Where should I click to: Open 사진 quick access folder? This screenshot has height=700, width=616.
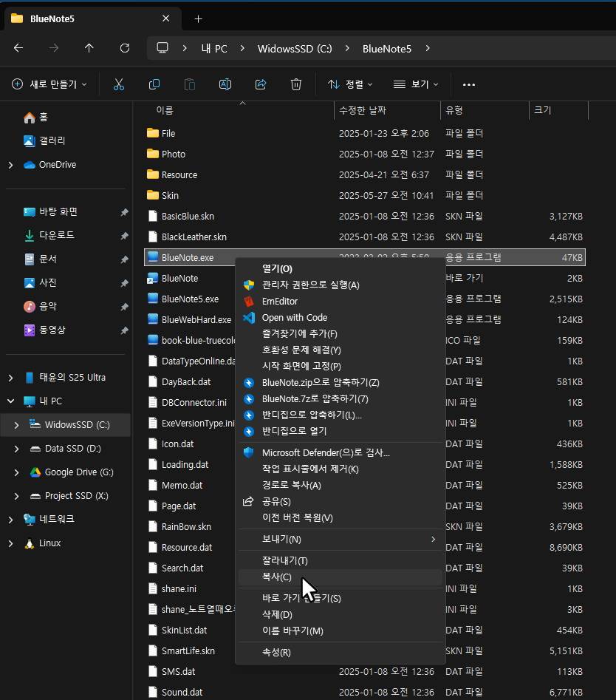tap(40, 282)
